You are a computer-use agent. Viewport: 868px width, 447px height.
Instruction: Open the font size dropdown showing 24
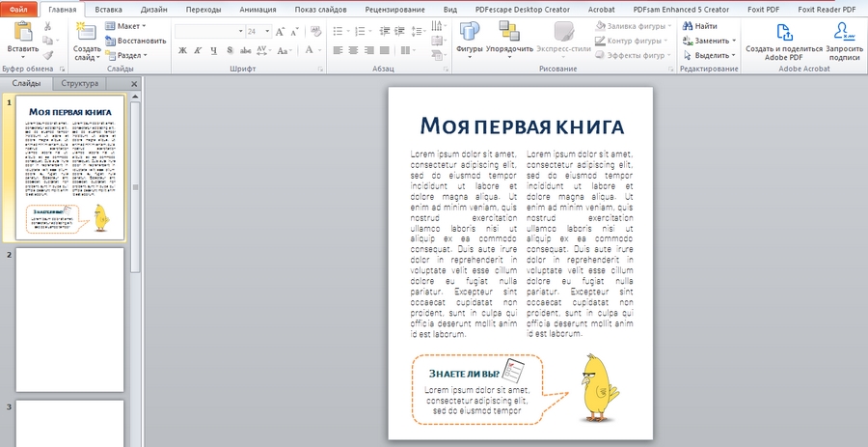click(x=266, y=32)
